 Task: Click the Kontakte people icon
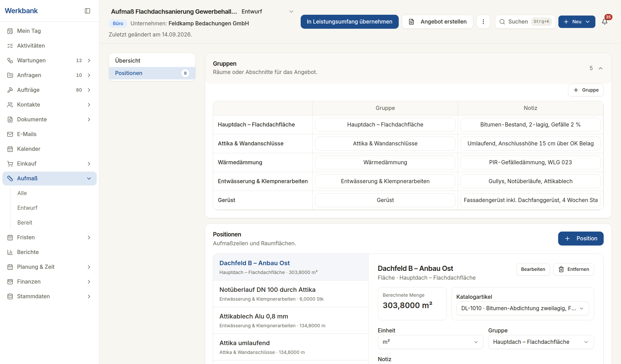(x=10, y=105)
